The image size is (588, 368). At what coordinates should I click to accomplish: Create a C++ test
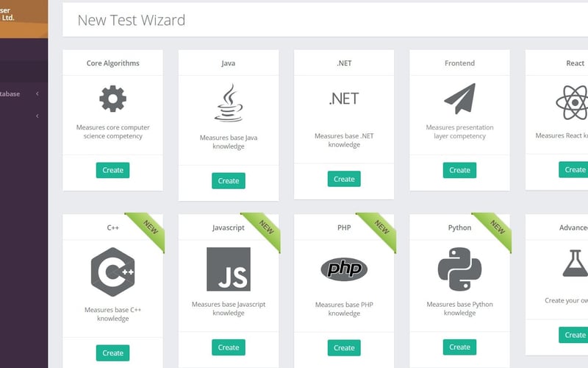click(113, 353)
